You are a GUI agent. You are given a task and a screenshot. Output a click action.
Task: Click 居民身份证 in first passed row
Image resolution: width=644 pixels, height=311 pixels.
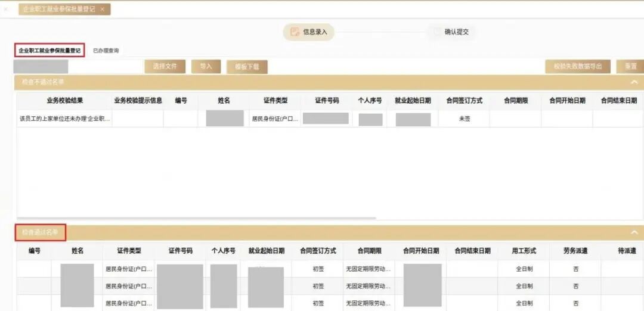coord(129,269)
